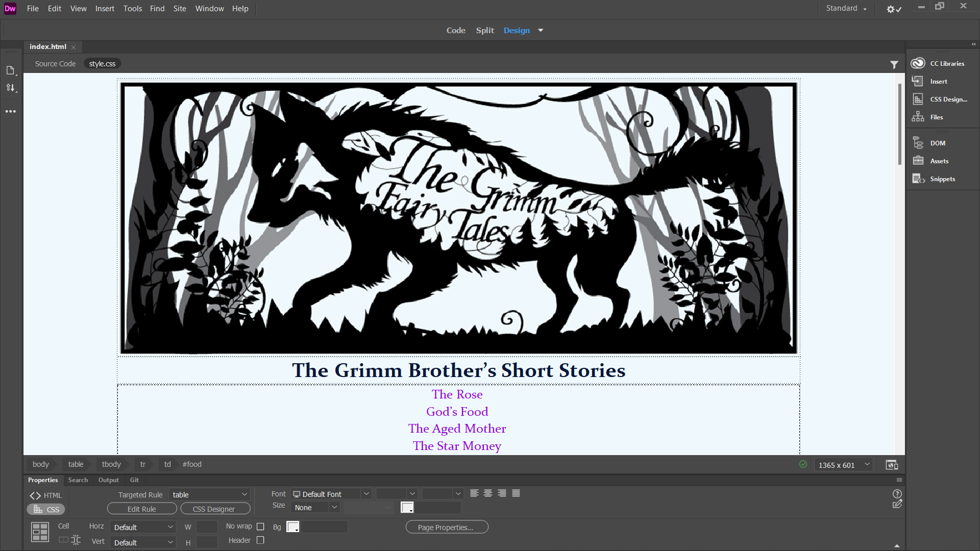Viewport: 980px width, 551px height.
Task: Click the Open Documents icon in left toolbar
Action: pyautogui.click(x=11, y=70)
